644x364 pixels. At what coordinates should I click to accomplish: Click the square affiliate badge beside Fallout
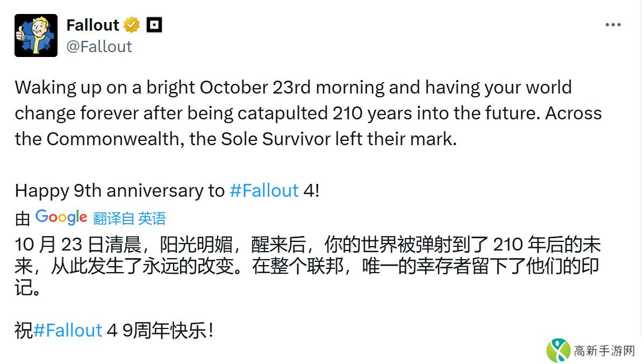(x=154, y=25)
